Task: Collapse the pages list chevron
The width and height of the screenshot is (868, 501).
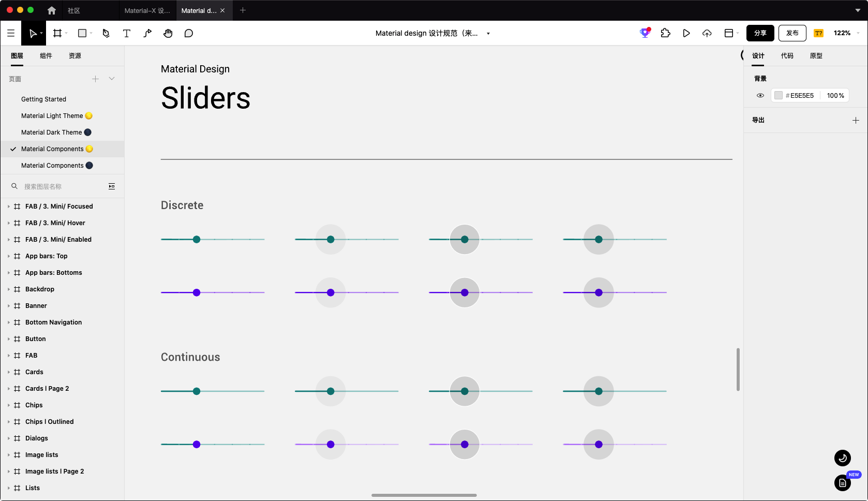Action: point(112,79)
